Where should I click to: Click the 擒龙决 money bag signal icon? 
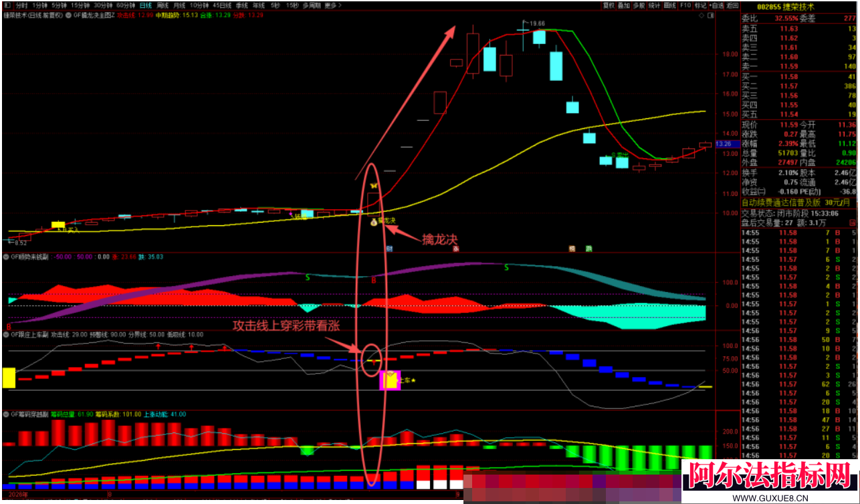coord(374,221)
